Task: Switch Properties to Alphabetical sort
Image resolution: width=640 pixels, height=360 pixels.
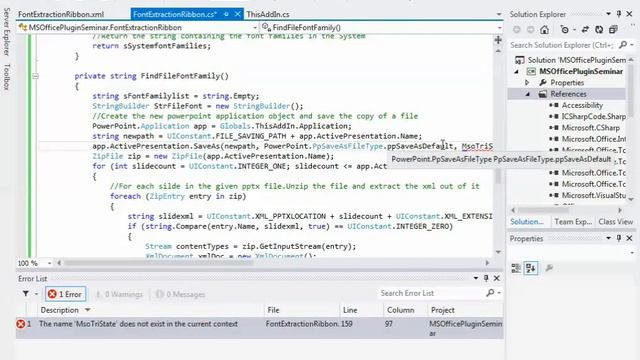Action: pyautogui.click(x=531, y=268)
